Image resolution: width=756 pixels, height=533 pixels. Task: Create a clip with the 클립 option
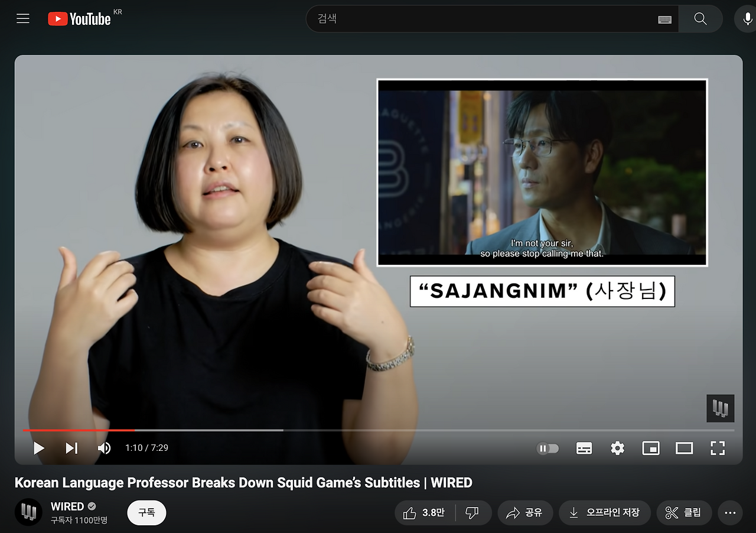tap(684, 513)
